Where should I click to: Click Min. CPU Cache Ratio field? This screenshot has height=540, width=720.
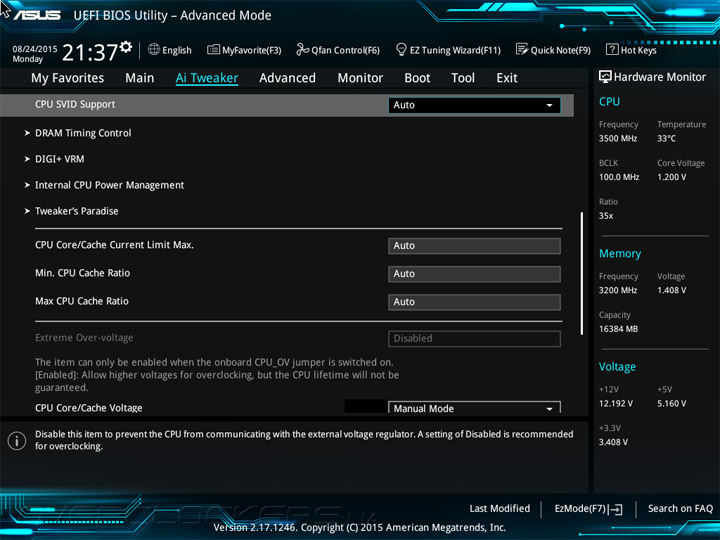coord(474,274)
